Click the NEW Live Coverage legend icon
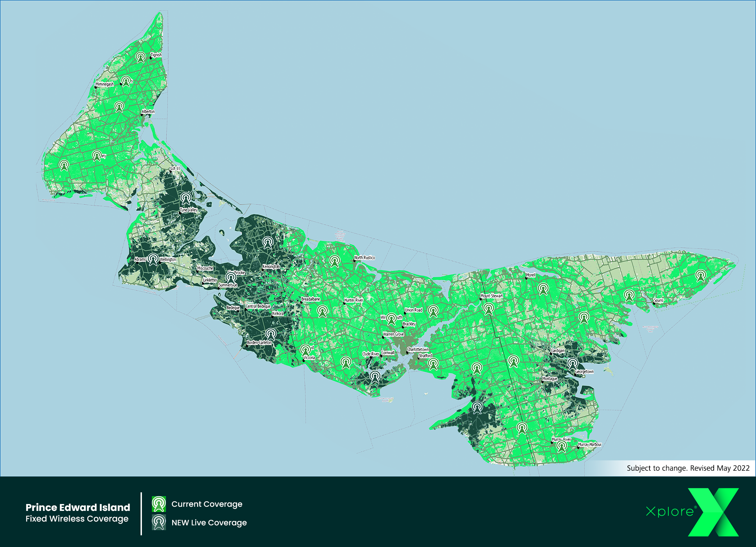 pyautogui.click(x=159, y=522)
